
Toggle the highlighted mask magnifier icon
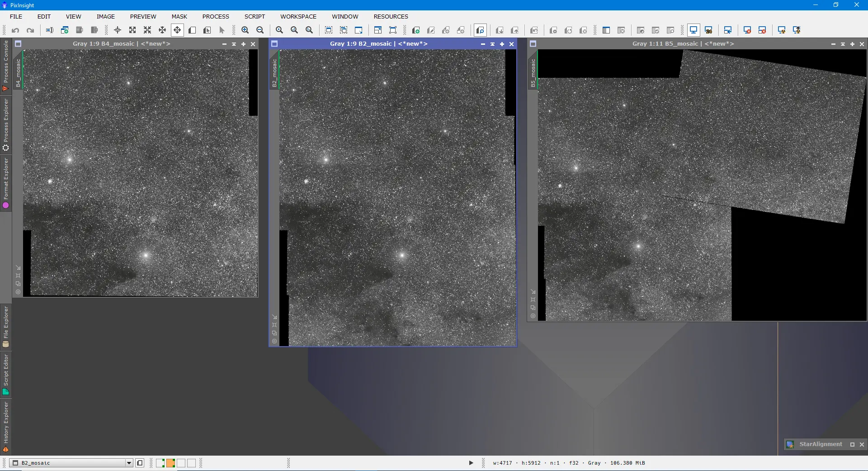(480, 30)
